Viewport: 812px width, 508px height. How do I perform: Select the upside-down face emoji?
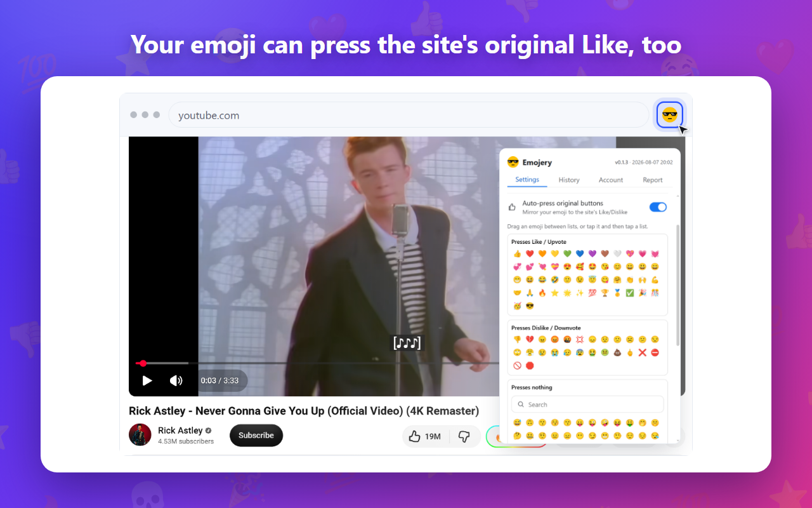[530, 422]
